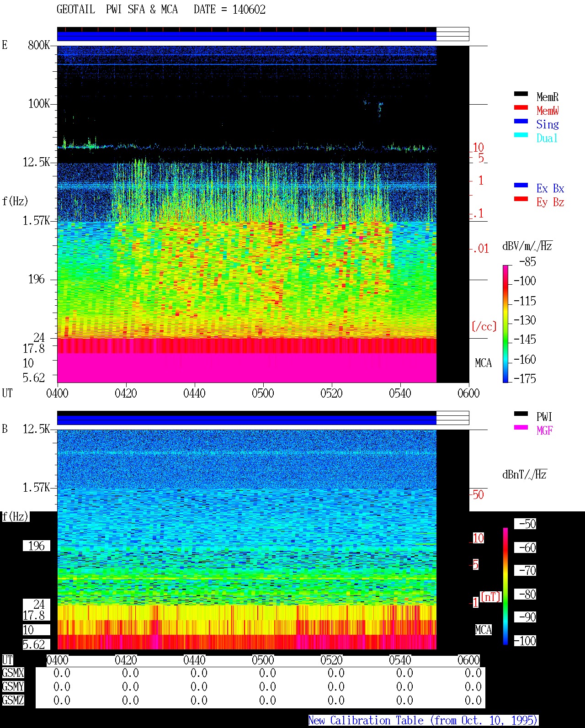The image size is (585, 728).
Task: Click the black PWI legend swatch
Action: 521,414
